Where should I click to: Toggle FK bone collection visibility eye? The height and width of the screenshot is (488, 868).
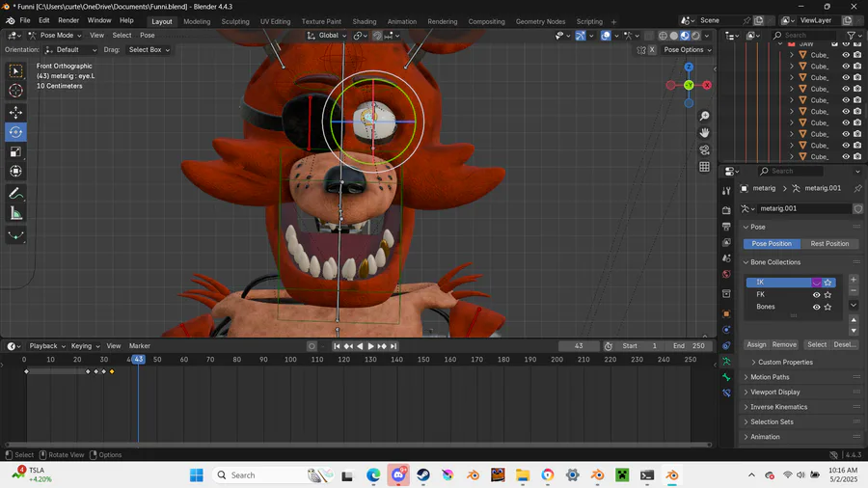816,295
